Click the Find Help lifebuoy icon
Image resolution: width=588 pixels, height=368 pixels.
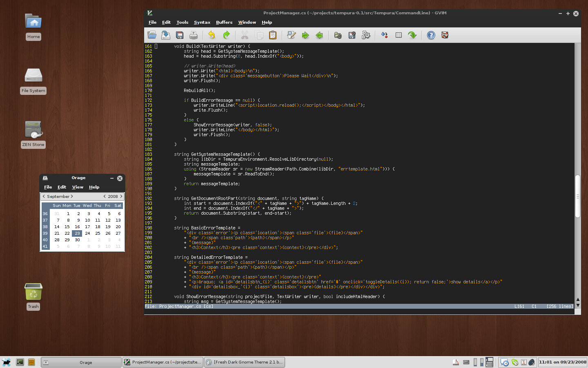445,35
